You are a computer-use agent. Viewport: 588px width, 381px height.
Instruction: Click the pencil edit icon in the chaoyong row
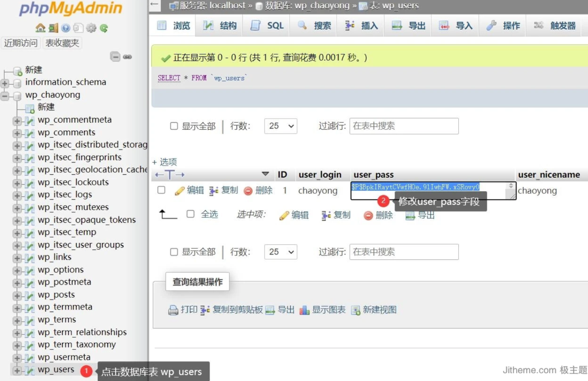[x=180, y=190]
